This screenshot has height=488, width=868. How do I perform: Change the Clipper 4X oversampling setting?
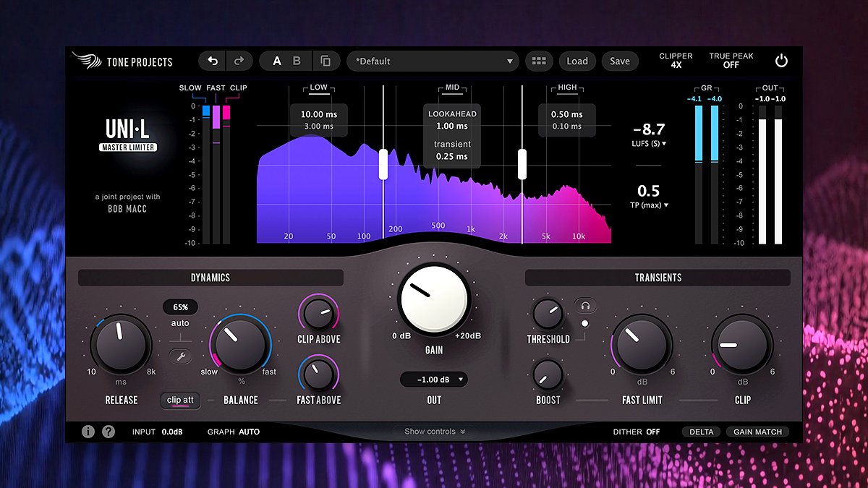(x=676, y=61)
